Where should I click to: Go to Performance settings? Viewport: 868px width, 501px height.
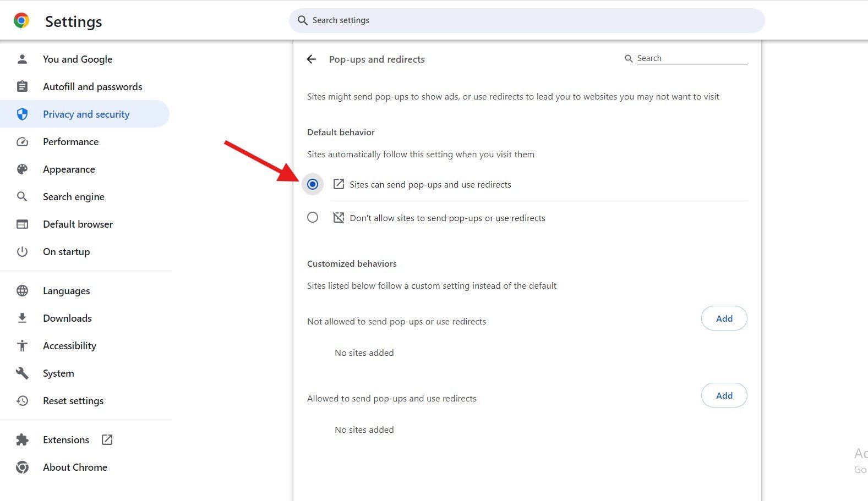click(85, 141)
